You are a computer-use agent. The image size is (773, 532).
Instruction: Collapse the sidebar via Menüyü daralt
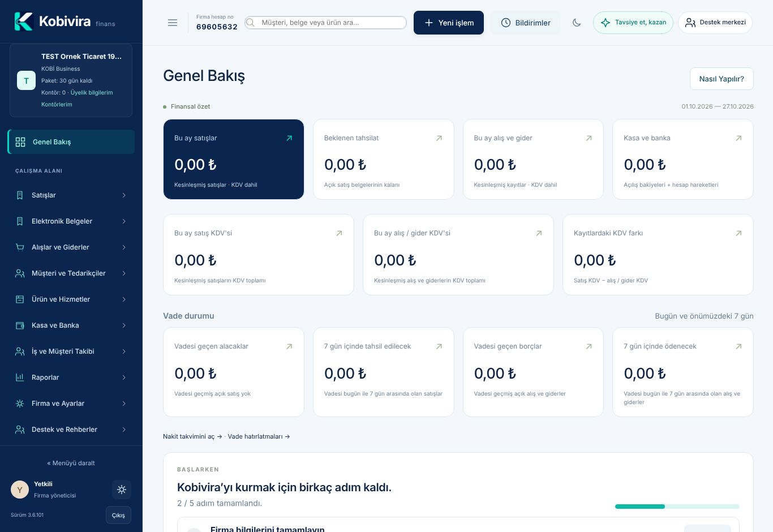point(71,463)
